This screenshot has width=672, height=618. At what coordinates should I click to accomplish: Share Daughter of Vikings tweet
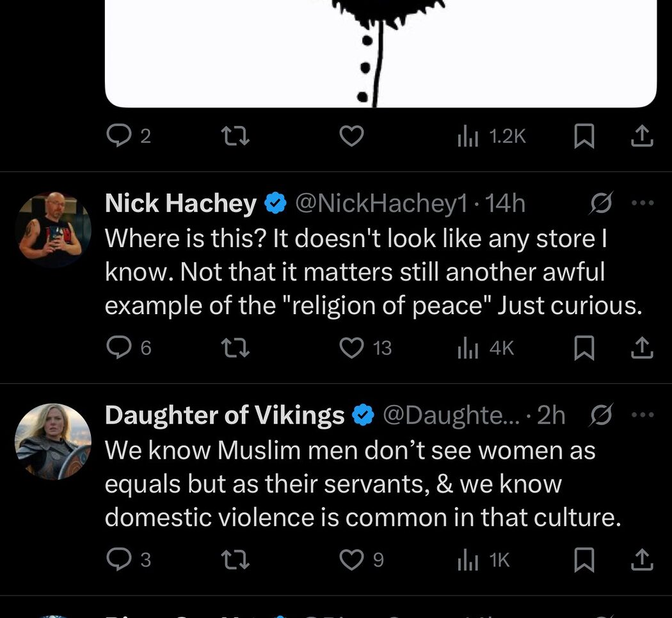[x=642, y=559]
